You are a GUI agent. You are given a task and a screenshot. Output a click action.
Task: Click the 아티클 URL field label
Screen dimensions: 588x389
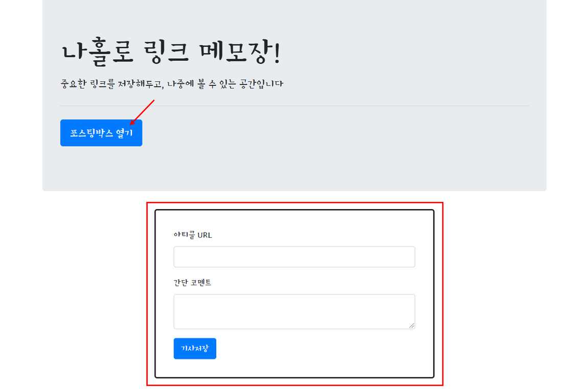pos(192,235)
